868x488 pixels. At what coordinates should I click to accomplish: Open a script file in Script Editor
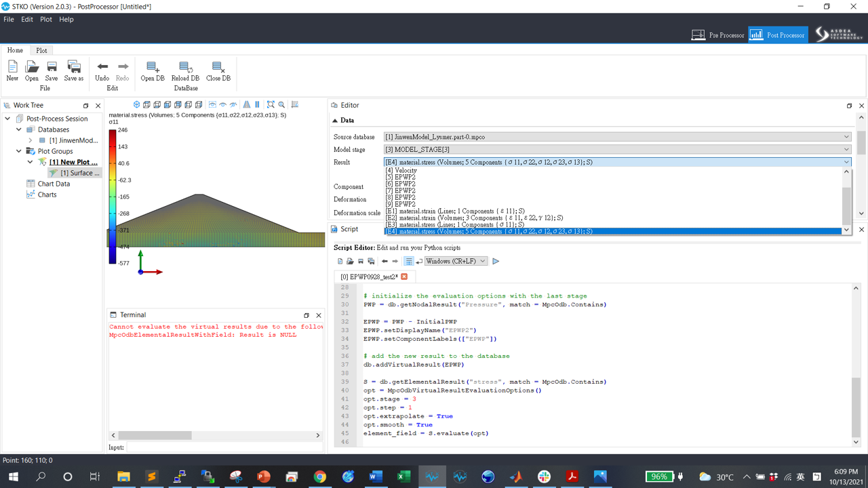[x=351, y=261]
